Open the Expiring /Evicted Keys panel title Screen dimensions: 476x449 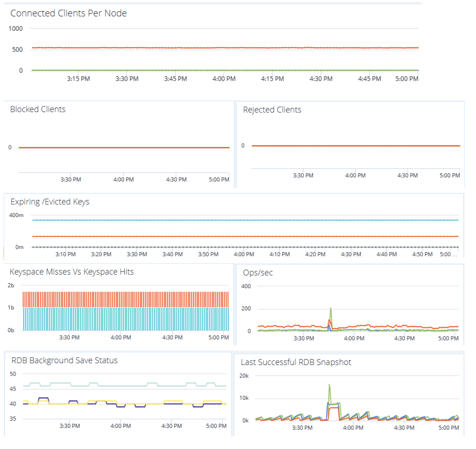(x=50, y=202)
